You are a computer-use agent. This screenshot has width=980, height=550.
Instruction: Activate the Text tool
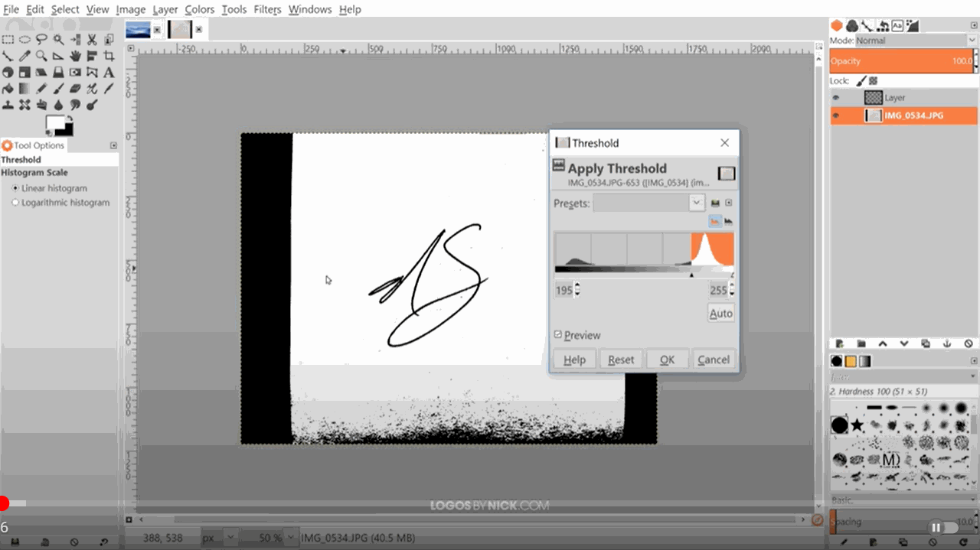pos(109,72)
